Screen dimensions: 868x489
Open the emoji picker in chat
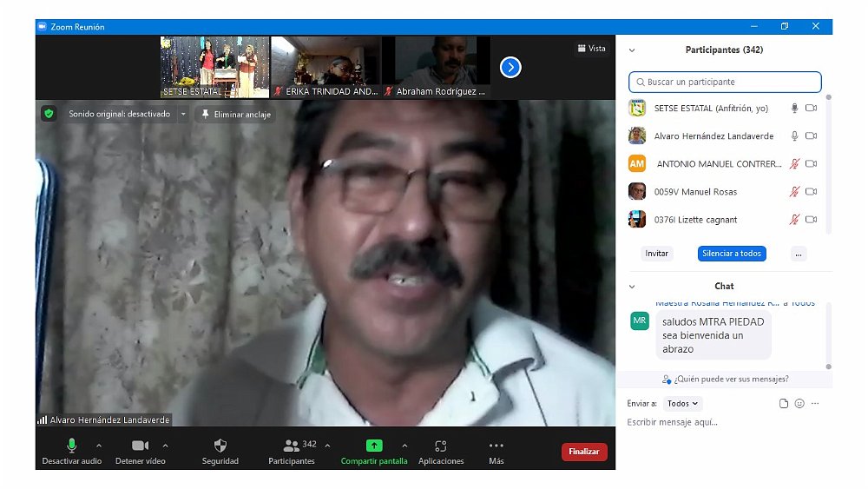[799, 404]
